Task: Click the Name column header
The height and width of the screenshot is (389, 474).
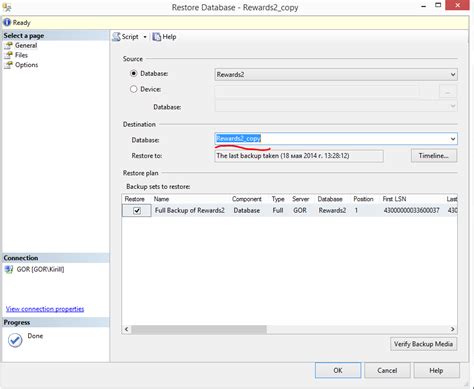Action: (161, 199)
